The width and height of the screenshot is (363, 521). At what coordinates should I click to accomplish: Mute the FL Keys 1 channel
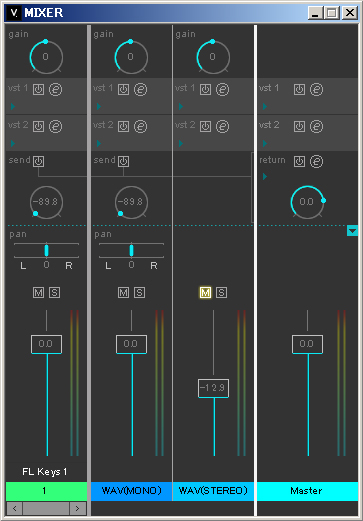click(38, 293)
